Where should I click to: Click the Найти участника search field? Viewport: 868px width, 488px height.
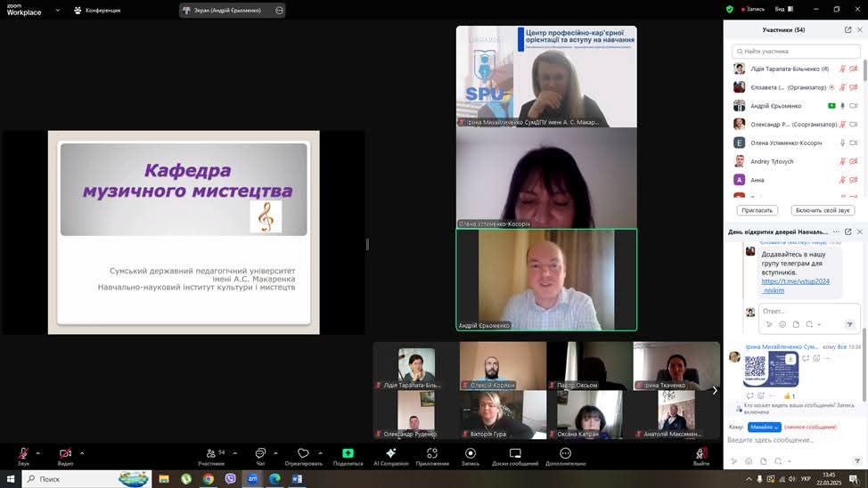click(796, 51)
